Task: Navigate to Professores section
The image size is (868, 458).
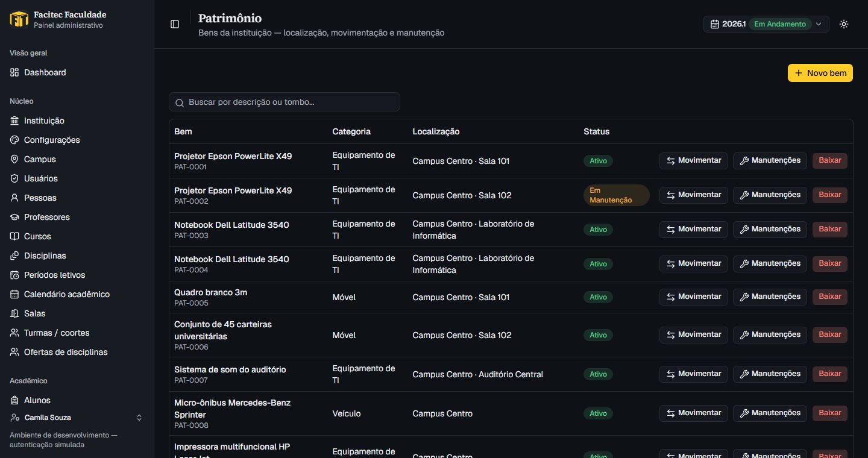Action: click(77, 217)
